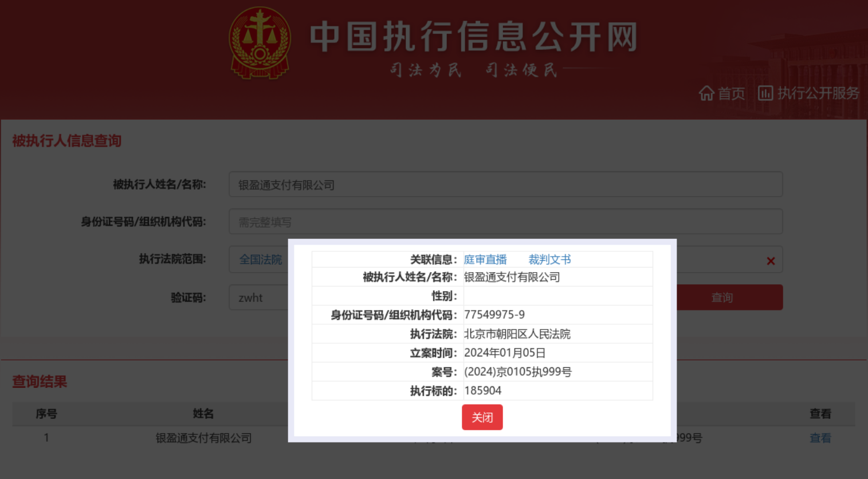
Task: Click the 序号 column header
Action: [x=46, y=414]
